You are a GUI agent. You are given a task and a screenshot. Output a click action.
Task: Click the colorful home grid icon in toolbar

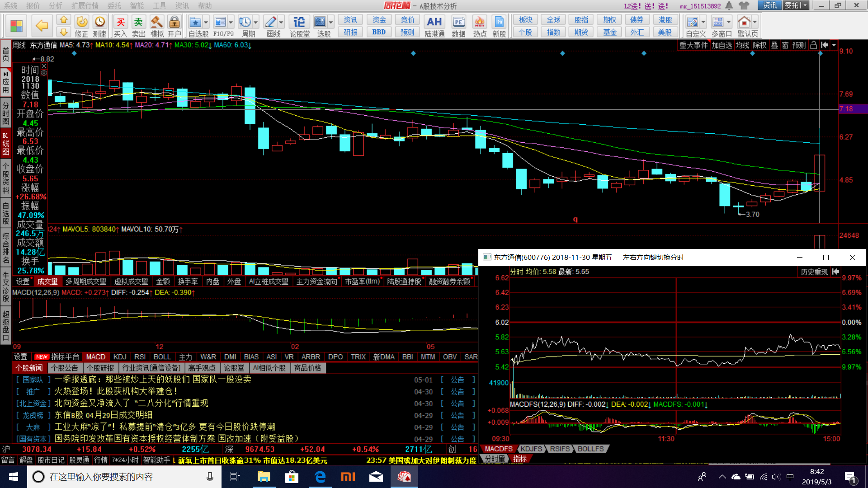tap(17, 26)
